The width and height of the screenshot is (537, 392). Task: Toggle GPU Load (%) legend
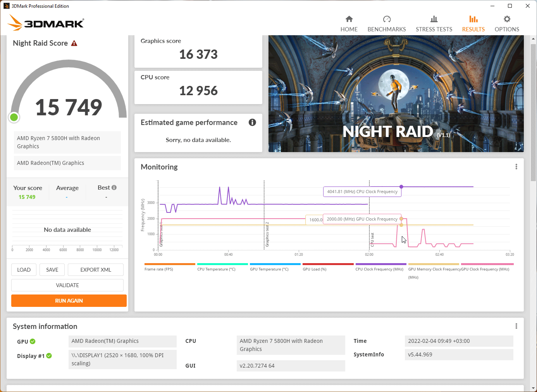pos(328,267)
